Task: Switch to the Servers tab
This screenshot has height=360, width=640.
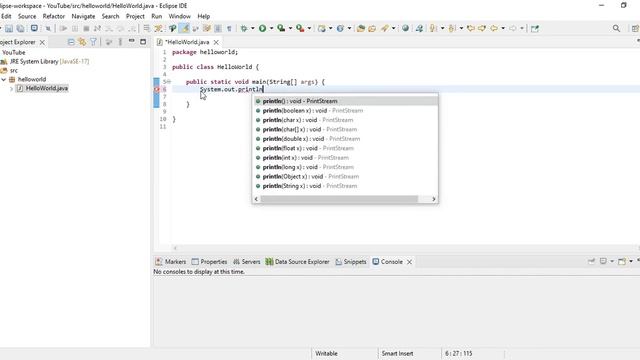Action: pyautogui.click(x=247, y=262)
